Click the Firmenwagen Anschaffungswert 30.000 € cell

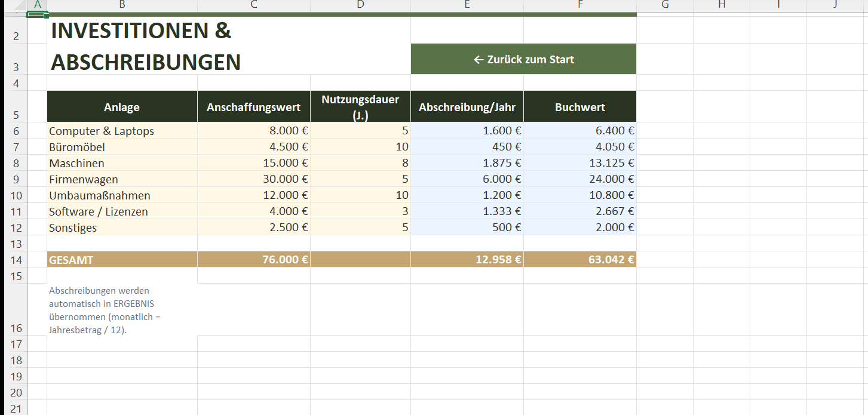click(254, 179)
